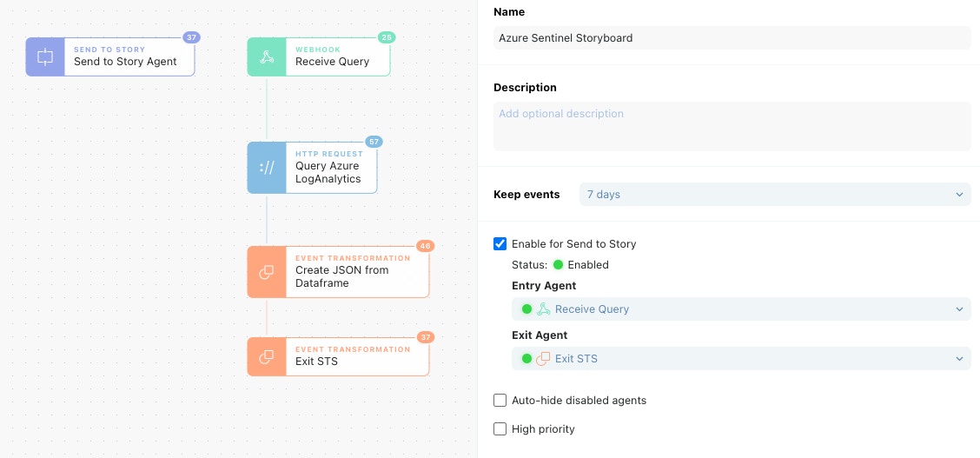Click the story Name input field
The width and height of the screenshot is (980, 458).
(x=732, y=38)
